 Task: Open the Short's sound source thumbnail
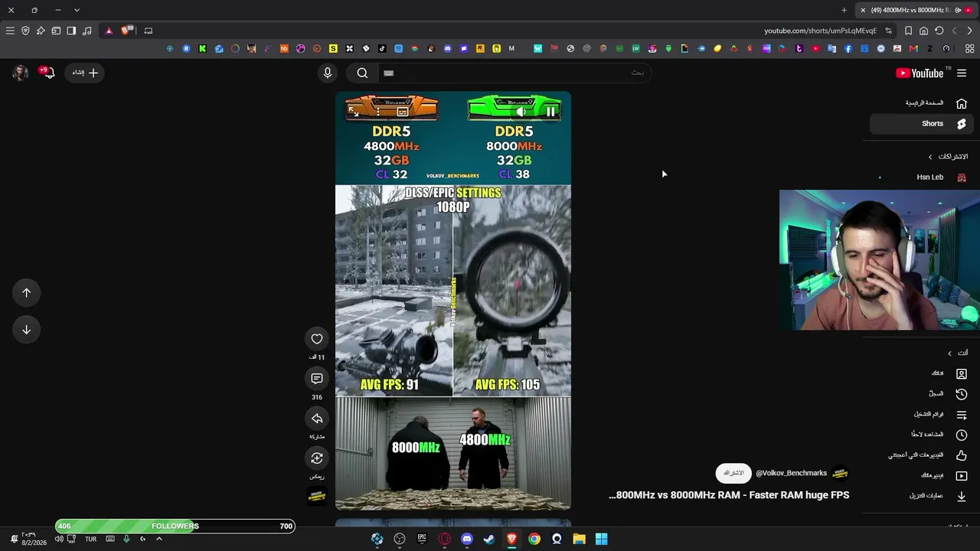pos(317,496)
